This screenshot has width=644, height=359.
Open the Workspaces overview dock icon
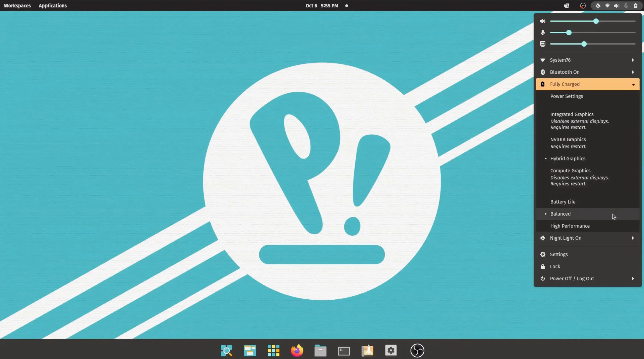point(250,350)
